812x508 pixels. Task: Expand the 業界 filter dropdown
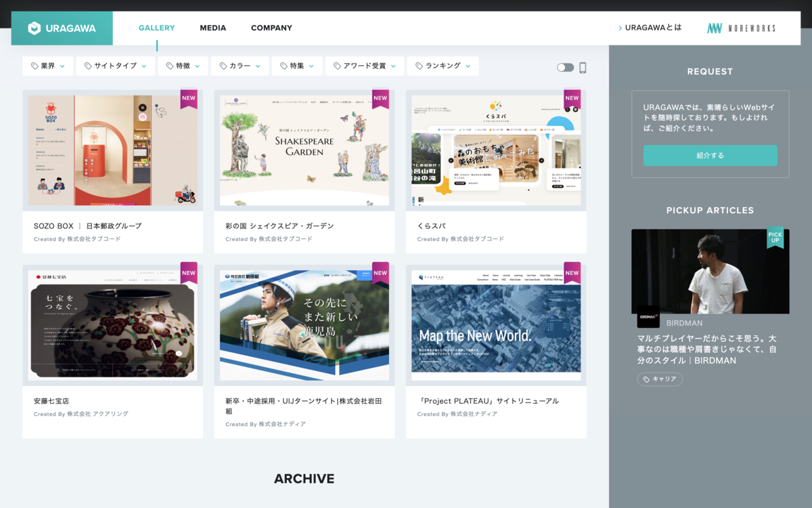pyautogui.click(x=48, y=66)
